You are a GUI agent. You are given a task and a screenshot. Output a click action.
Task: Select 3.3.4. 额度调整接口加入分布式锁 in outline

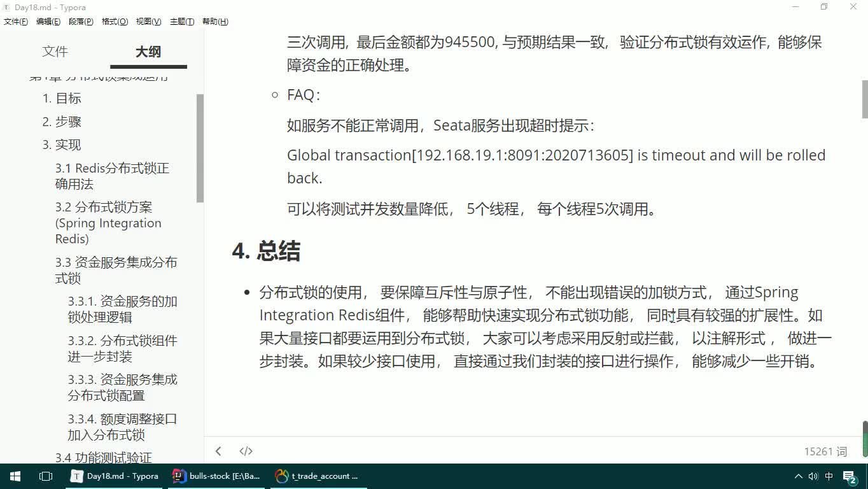coord(122,427)
